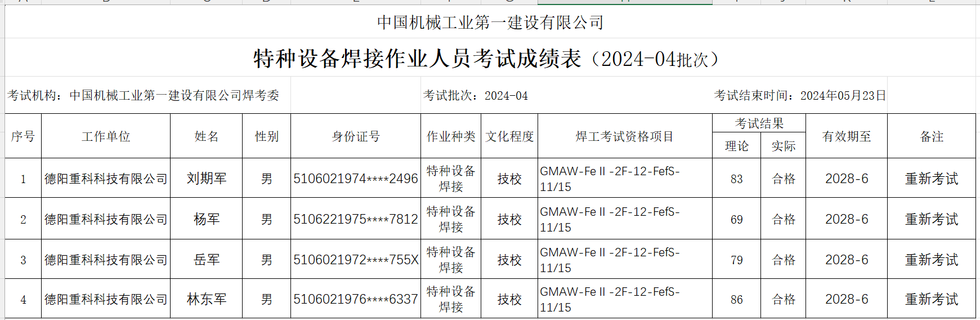Select 刘期军's 特种设备焊接 job type cell
This screenshot has height=320, width=980.
[x=451, y=178]
